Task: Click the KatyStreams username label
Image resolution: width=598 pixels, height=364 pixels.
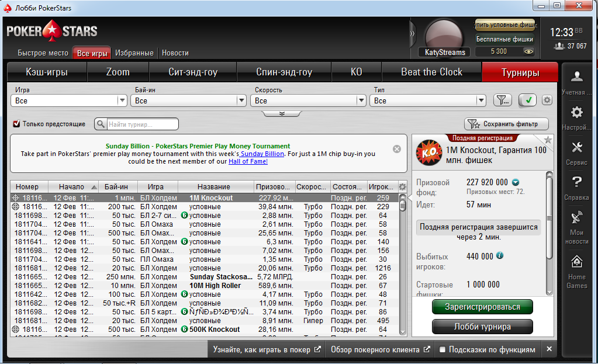Action: 445,52
